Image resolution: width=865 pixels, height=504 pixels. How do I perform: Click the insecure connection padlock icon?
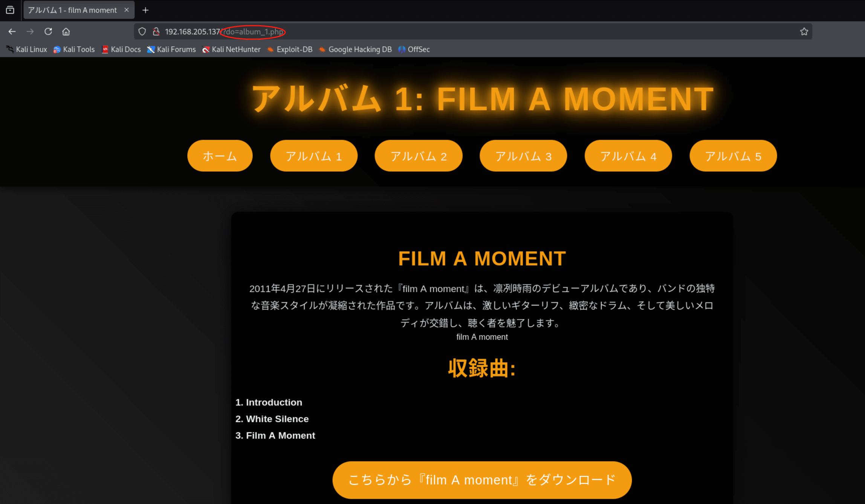click(156, 32)
